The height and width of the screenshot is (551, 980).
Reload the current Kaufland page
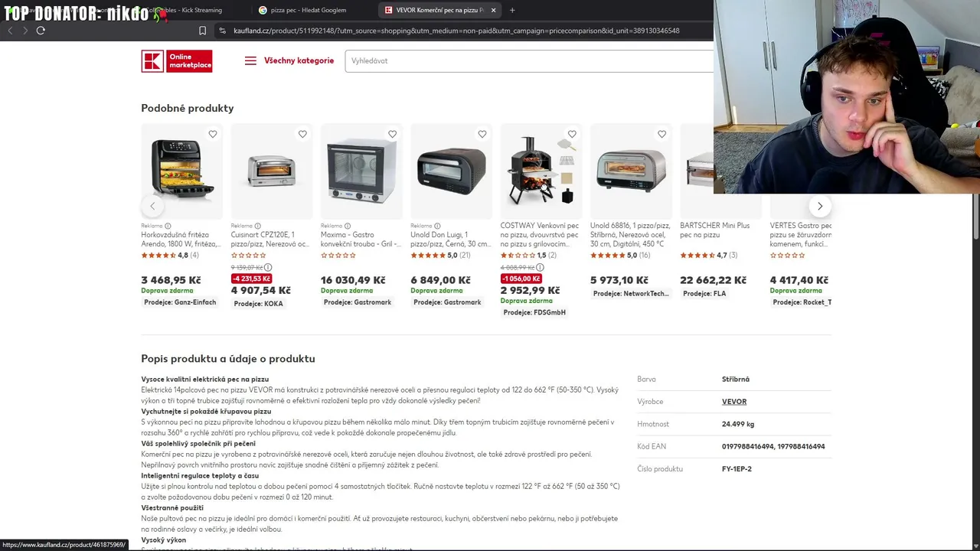pyautogui.click(x=41, y=31)
